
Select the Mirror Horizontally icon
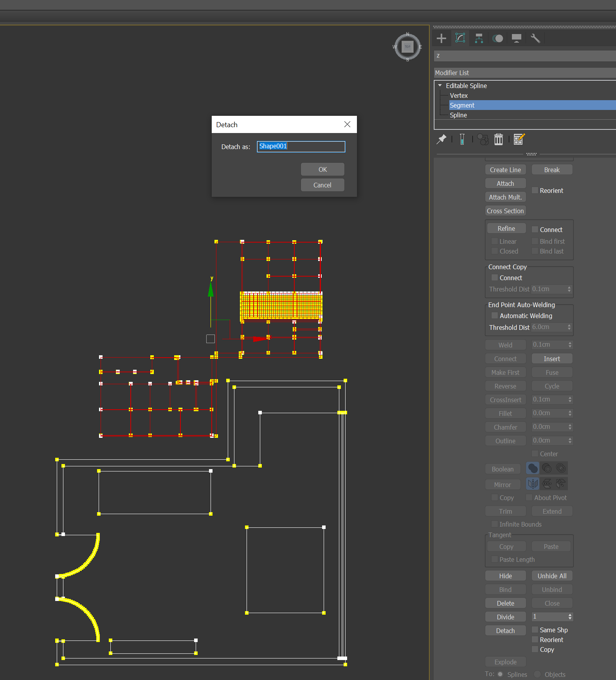[x=533, y=484]
